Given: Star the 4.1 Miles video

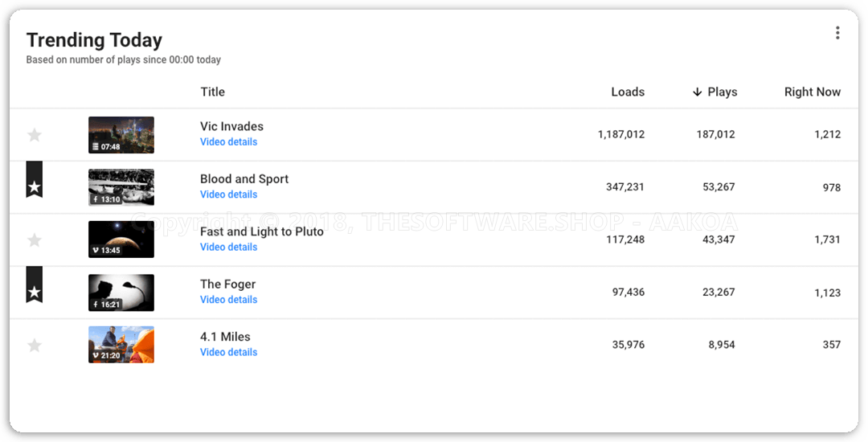Looking at the screenshot, I should coord(35,346).
